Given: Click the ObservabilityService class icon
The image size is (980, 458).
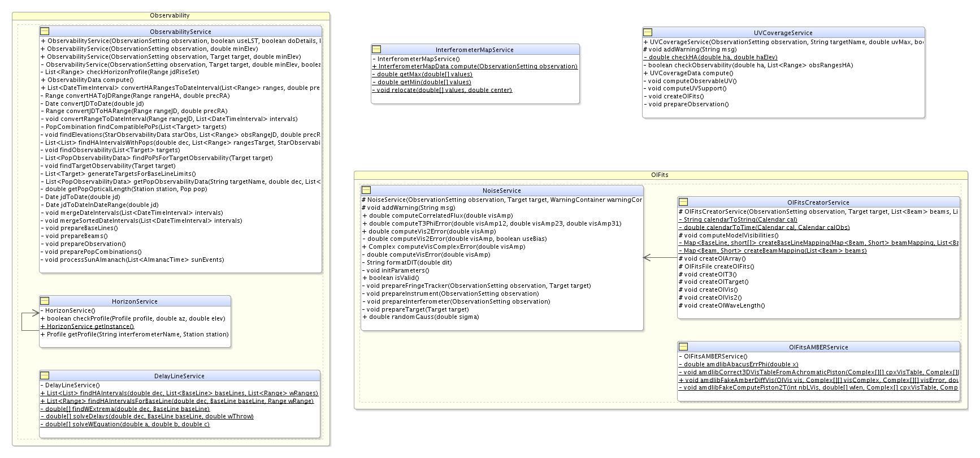Looking at the screenshot, I should pyautogui.click(x=45, y=32).
